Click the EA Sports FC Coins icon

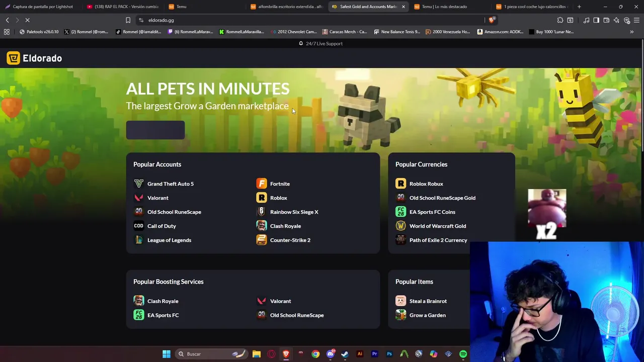(400, 212)
